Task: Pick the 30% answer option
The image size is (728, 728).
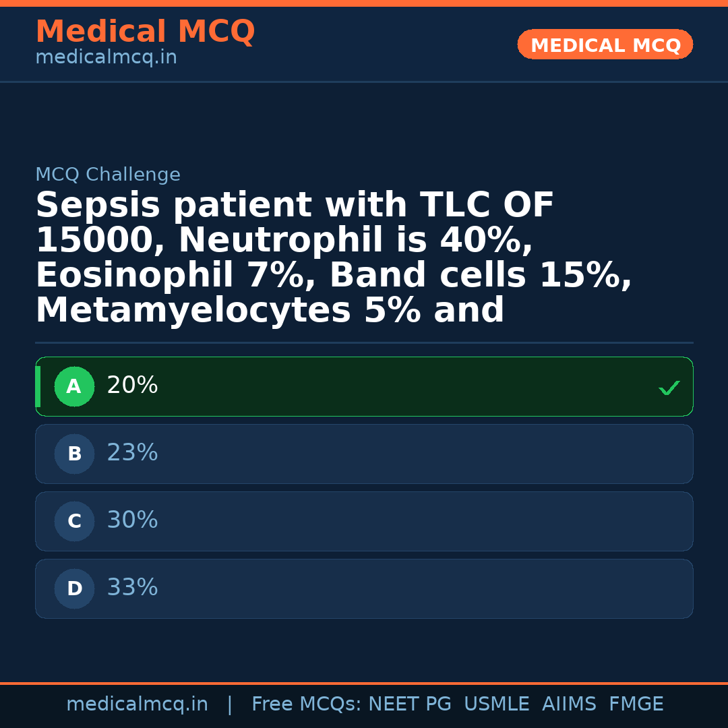Action: click(132, 520)
